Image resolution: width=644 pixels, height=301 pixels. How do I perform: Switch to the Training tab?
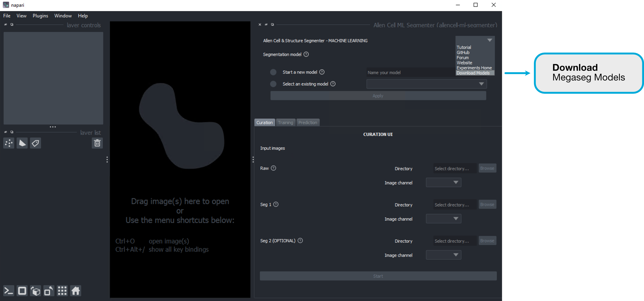point(285,122)
